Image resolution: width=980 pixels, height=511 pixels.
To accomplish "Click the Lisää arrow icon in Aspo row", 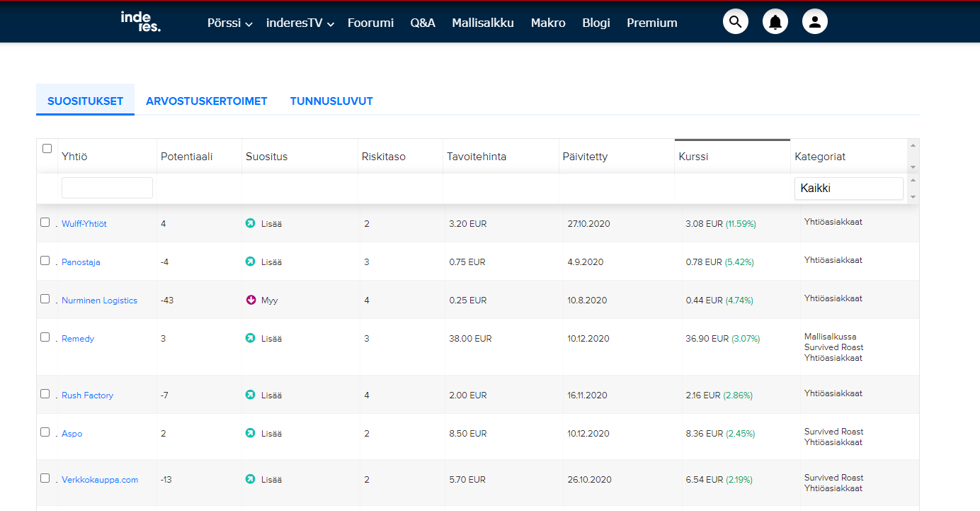I will pyautogui.click(x=250, y=433).
